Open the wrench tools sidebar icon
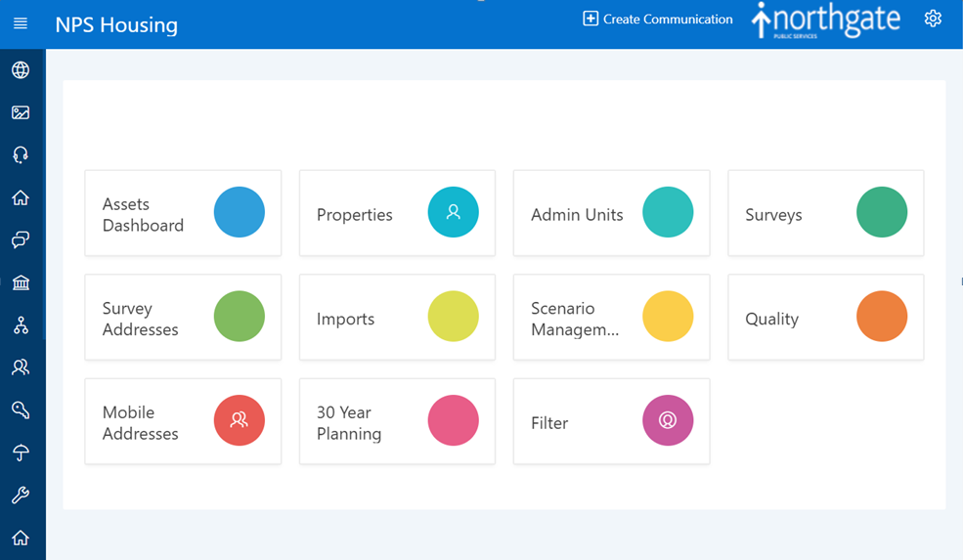Image resolution: width=963 pixels, height=560 pixels. [x=21, y=495]
